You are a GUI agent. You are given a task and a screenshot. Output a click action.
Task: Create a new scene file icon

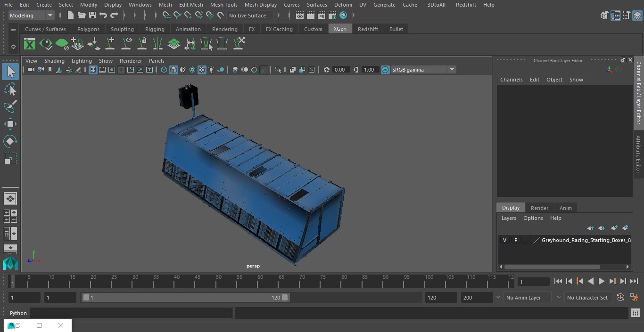pyautogui.click(x=70, y=16)
